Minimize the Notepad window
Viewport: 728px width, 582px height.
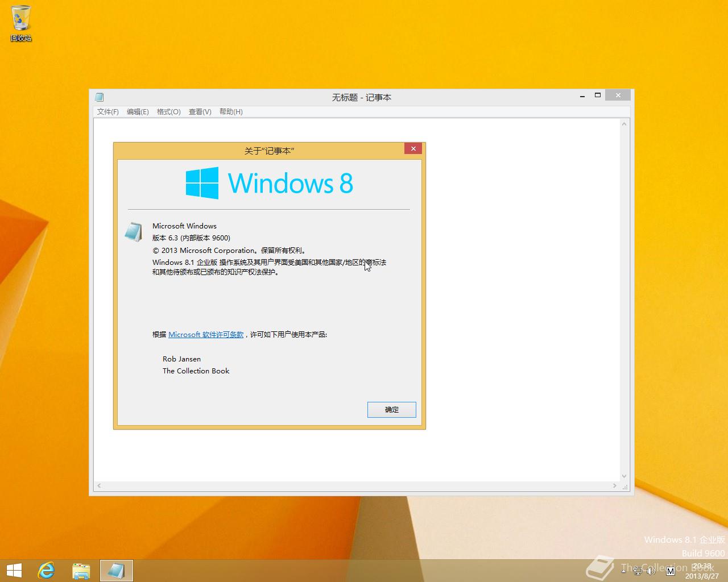tap(582, 96)
